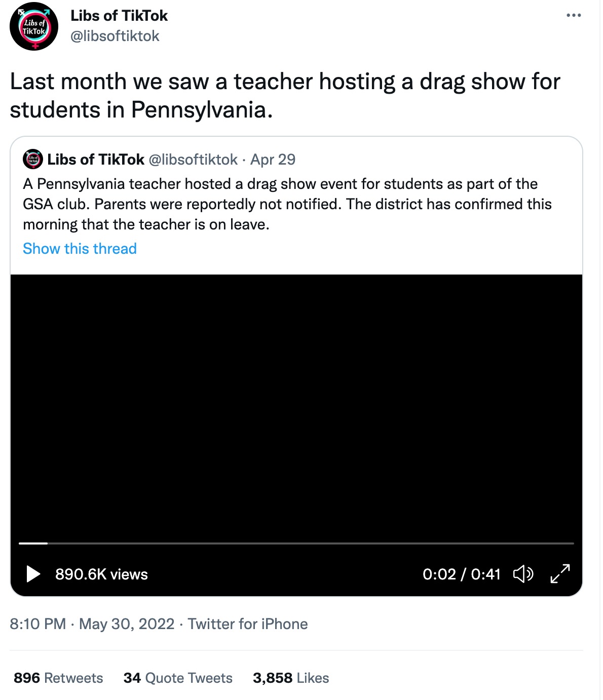View the 34 Quote Tweets list
Screen dimensions: 603x700
[x=178, y=678]
